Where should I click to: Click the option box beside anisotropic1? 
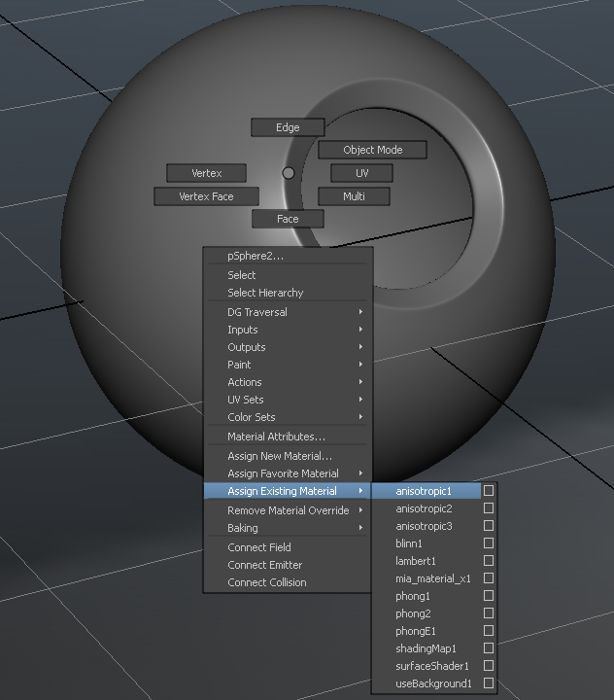point(489,491)
